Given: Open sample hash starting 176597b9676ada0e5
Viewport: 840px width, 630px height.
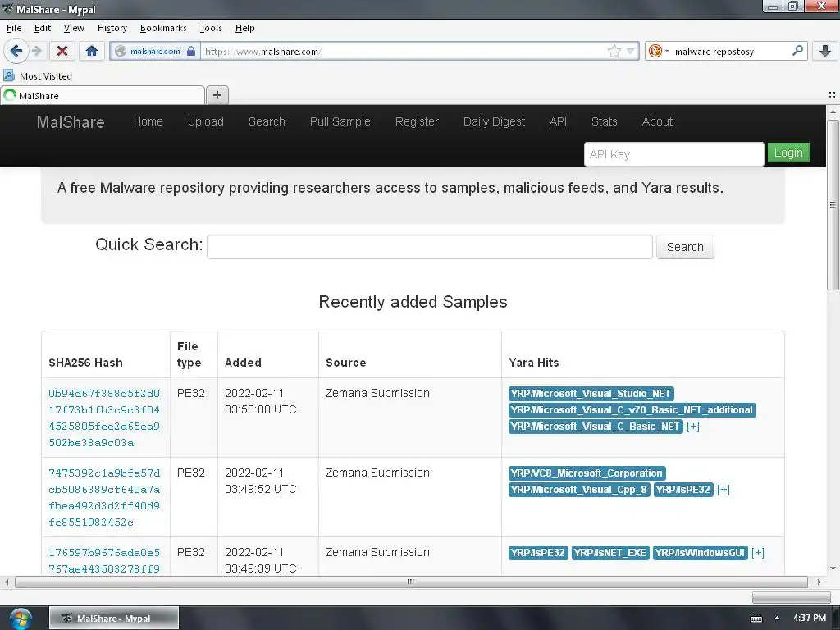Looking at the screenshot, I should click(104, 560).
